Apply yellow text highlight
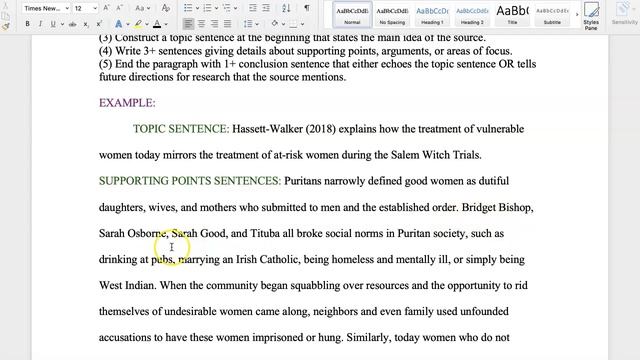 pos(138,24)
